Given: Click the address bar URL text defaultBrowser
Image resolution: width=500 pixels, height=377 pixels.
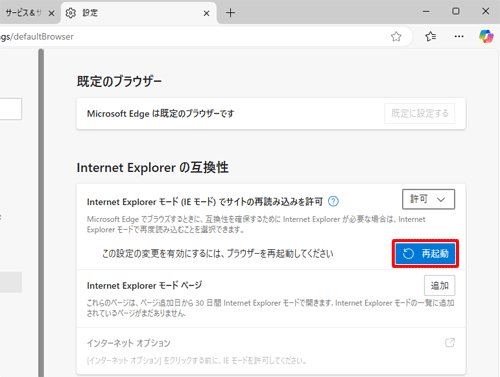Looking at the screenshot, I should [43, 37].
